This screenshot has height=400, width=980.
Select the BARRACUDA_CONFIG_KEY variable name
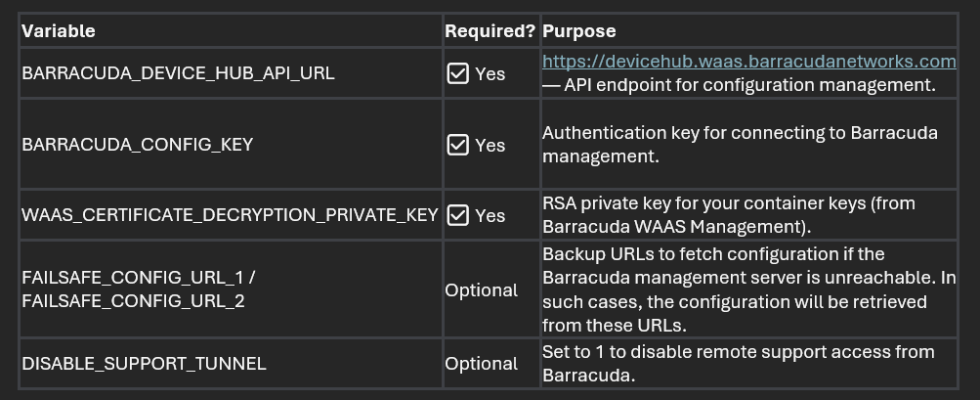(x=137, y=145)
